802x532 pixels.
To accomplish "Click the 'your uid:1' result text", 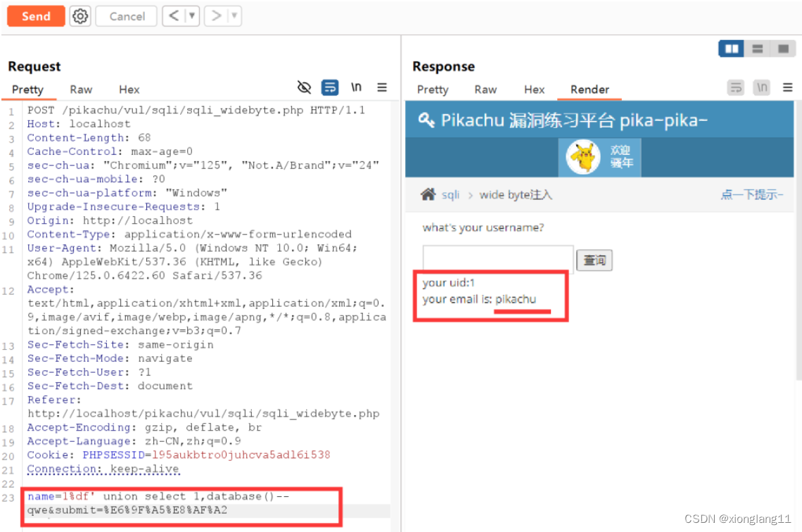I will 449,283.
